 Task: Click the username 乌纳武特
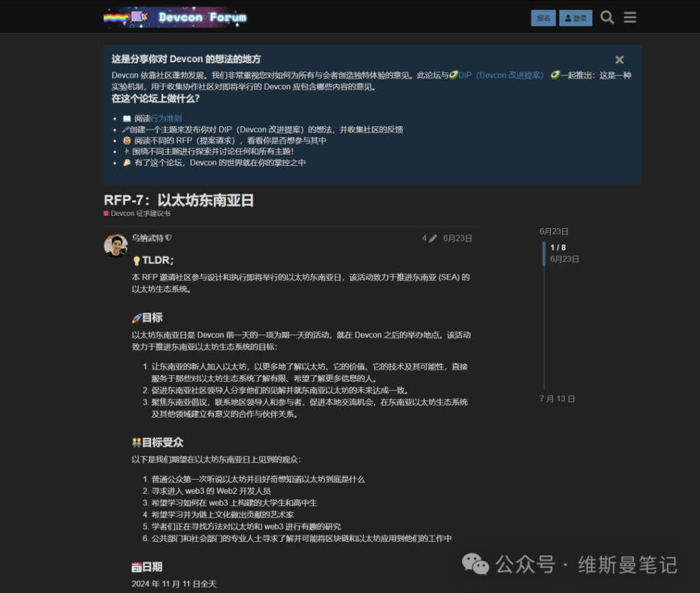pos(148,238)
